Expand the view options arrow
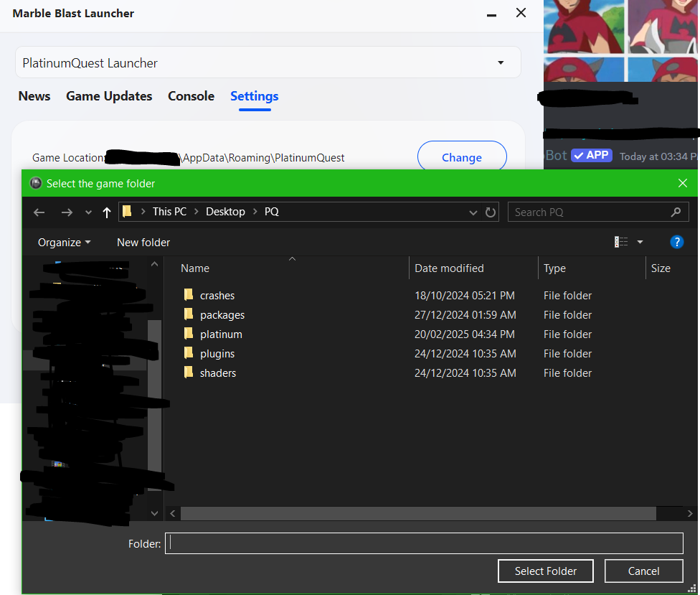This screenshot has width=700, height=595. pyautogui.click(x=640, y=243)
